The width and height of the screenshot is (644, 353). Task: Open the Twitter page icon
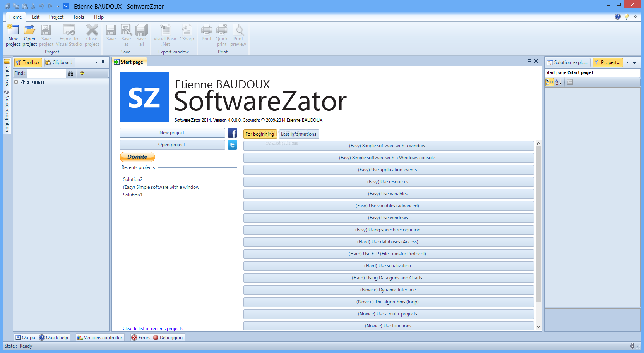click(x=232, y=145)
